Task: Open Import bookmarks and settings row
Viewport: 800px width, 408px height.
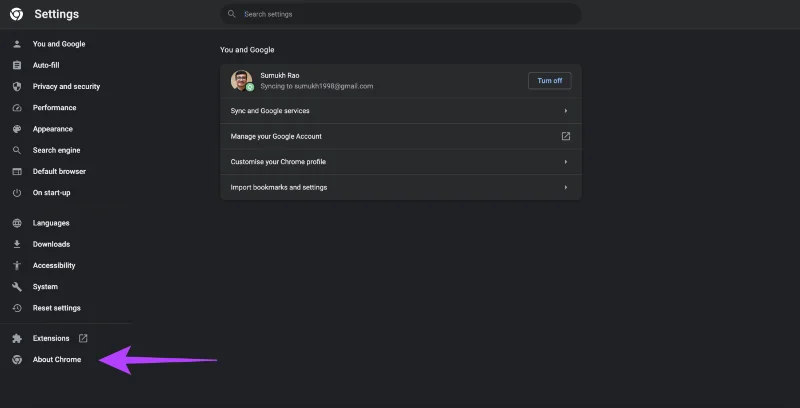Action: pyautogui.click(x=401, y=187)
